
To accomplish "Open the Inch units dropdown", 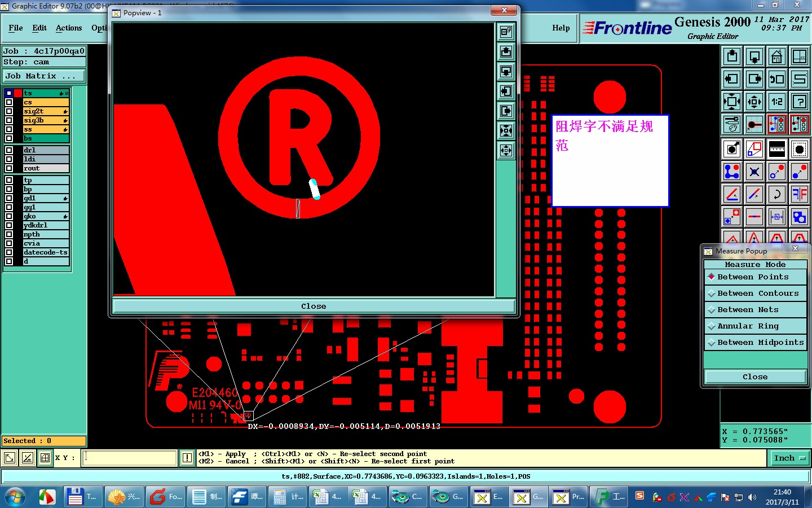I will [x=789, y=458].
